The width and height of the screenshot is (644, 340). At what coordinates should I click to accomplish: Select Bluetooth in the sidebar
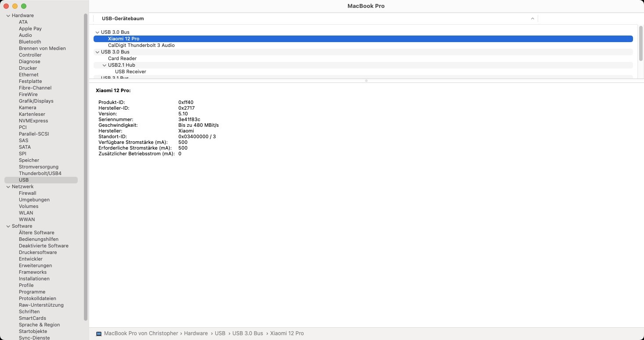pos(30,42)
